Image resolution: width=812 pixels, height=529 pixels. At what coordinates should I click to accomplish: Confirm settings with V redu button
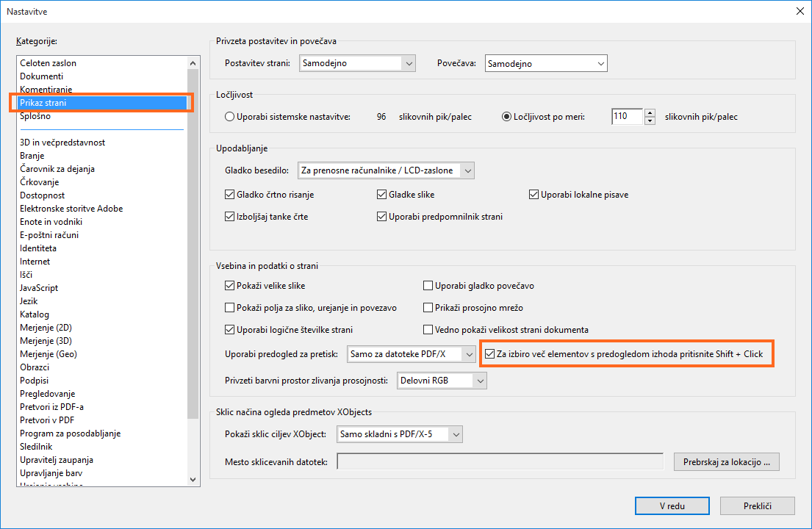pos(672,505)
